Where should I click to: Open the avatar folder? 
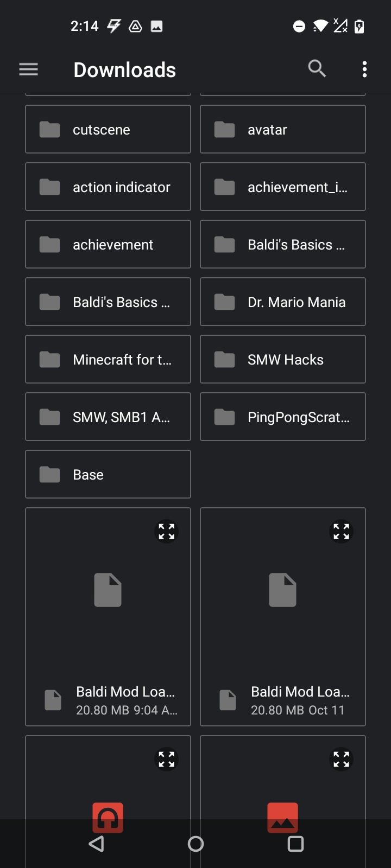point(283,130)
